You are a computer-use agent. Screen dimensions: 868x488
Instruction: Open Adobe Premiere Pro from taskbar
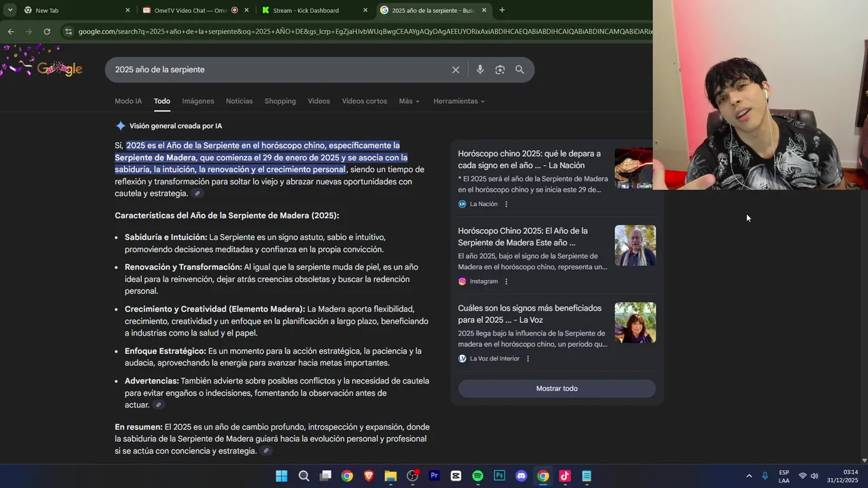click(x=434, y=476)
